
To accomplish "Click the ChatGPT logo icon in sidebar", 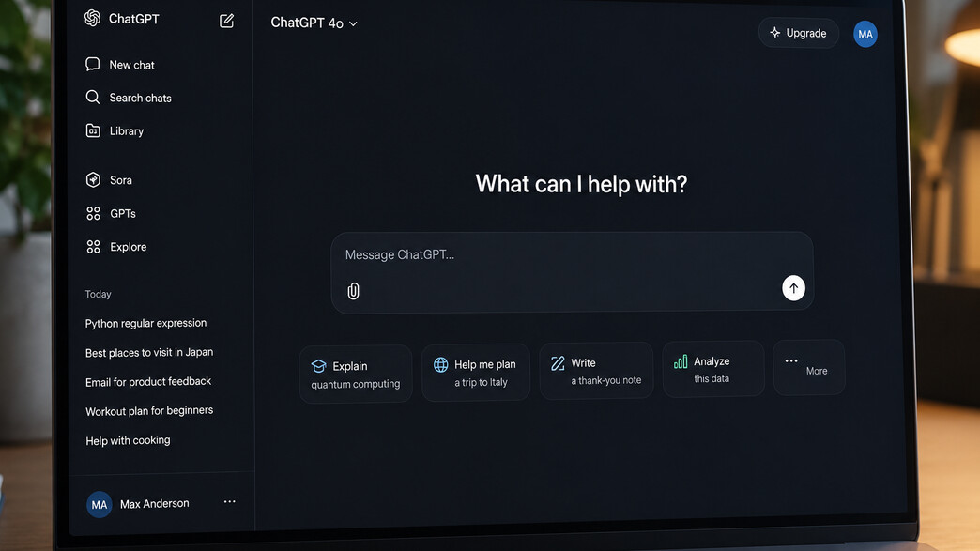I will click(93, 18).
